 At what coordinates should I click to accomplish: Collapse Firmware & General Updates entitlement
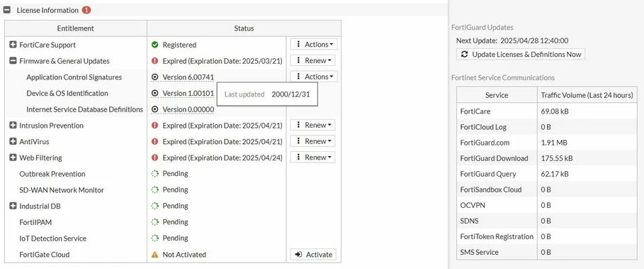(x=13, y=61)
